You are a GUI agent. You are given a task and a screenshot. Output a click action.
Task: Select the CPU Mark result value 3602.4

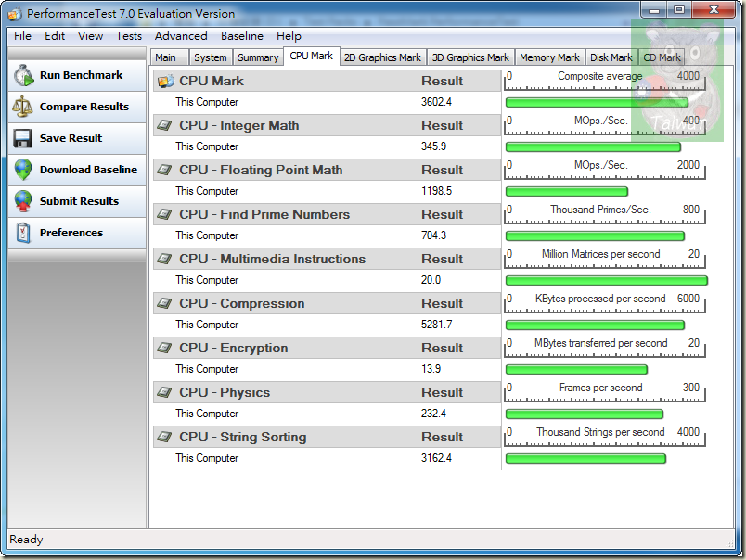pos(436,102)
